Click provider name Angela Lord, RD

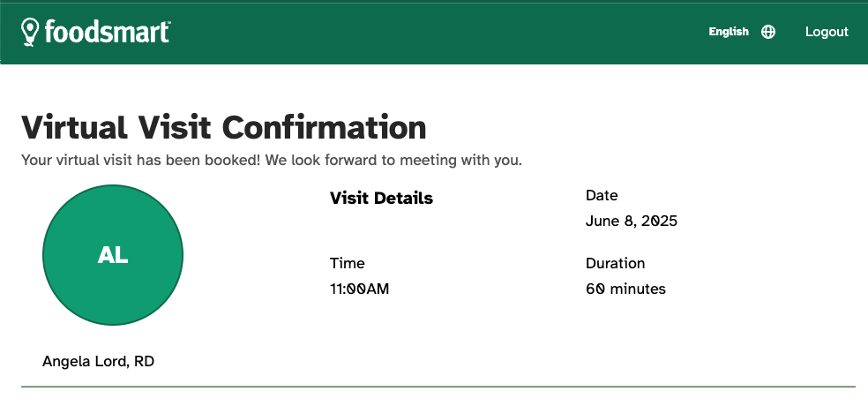tap(98, 362)
